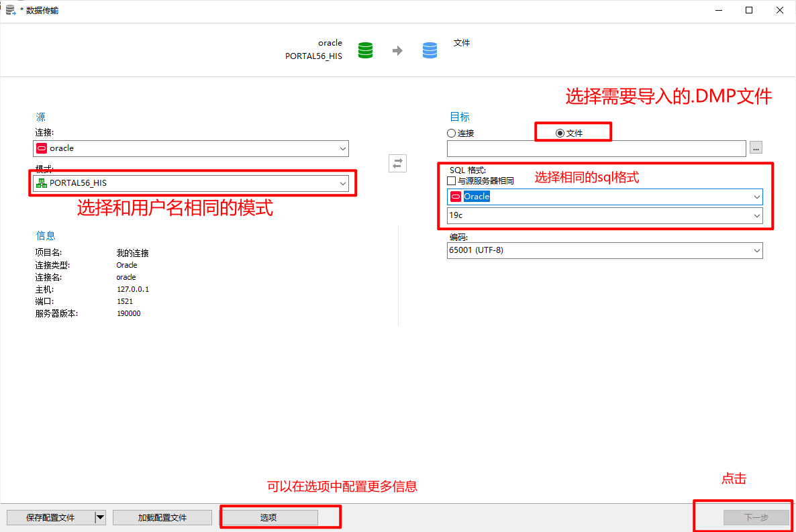
Task: Open the file browse ellipsis button
Action: click(756, 148)
